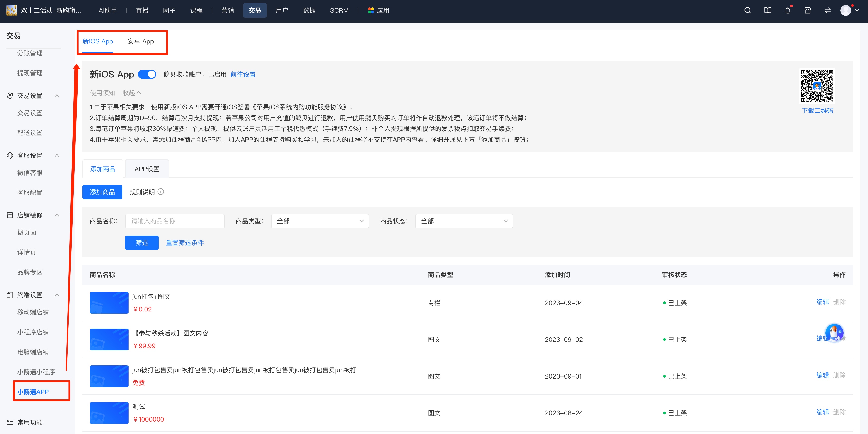868x434 pixels.
Task: Open the notifications bell icon
Action: tap(788, 10)
